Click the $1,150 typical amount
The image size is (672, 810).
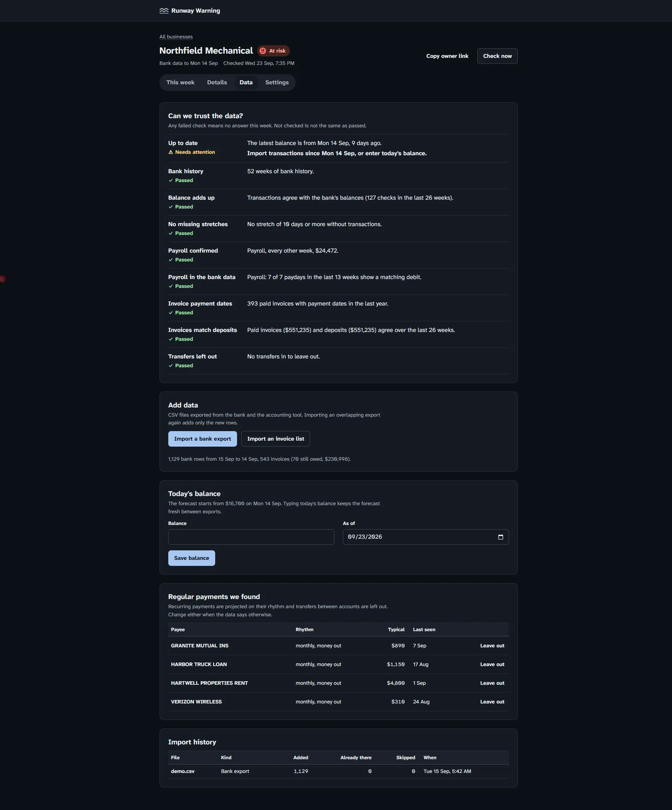[x=396, y=664]
